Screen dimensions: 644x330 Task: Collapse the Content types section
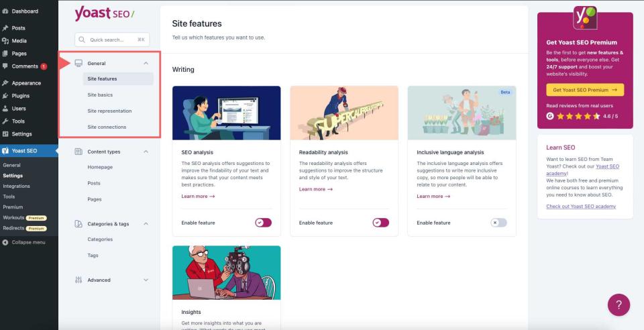tap(146, 152)
